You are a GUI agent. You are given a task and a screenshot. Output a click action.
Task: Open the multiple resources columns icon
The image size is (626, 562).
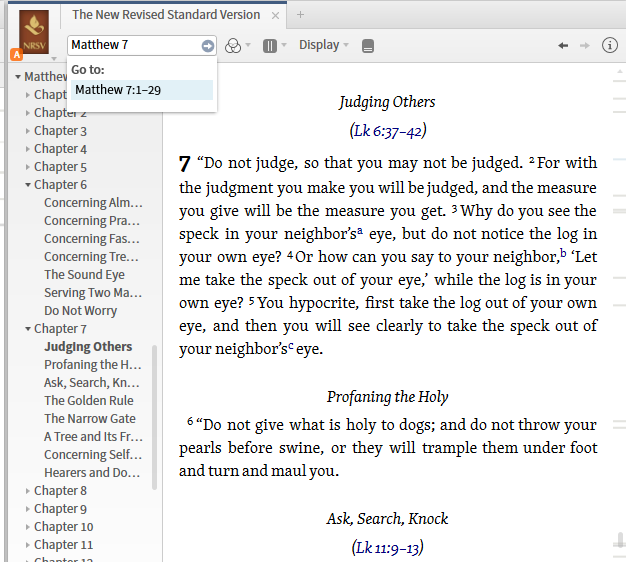[x=270, y=46]
